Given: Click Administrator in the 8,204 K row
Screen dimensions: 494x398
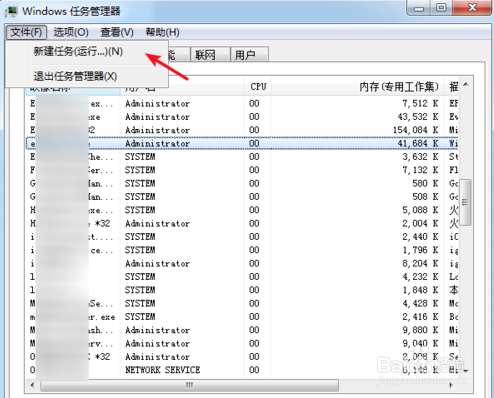Looking at the screenshot, I should coord(157,263).
